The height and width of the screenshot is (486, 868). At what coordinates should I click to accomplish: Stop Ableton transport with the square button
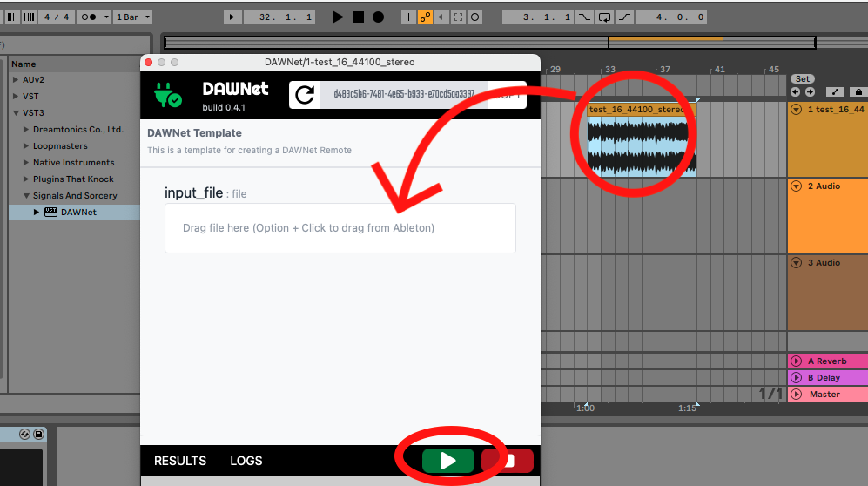[358, 17]
